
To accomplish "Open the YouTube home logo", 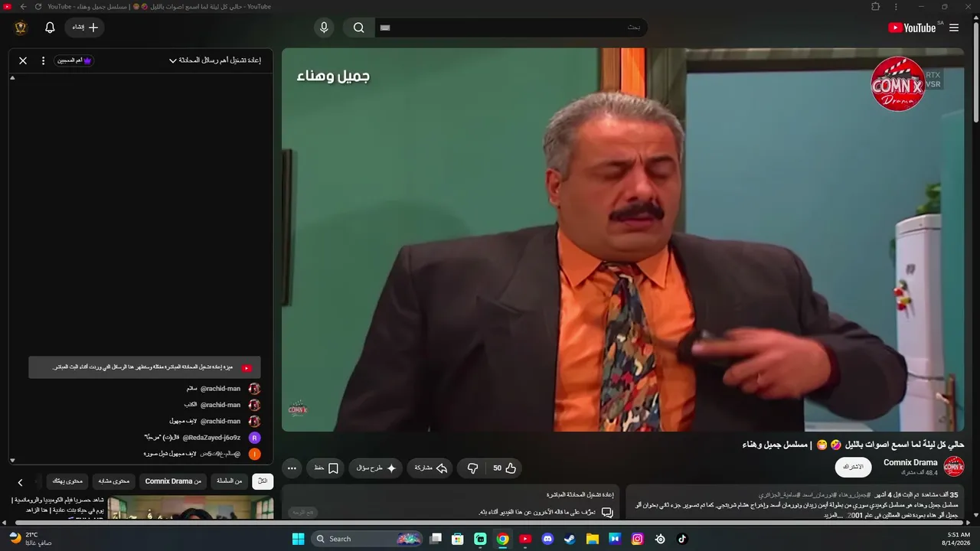I will [912, 28].
